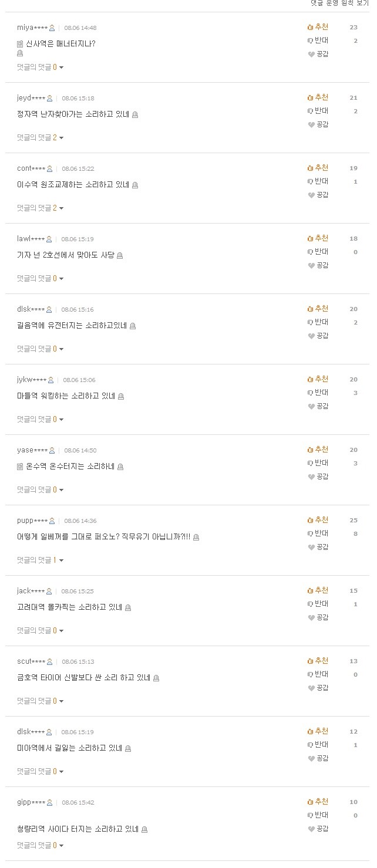Click report siren icon on gipp**** comment
Screen dimensions: 377x868
[x=144, y=830]
